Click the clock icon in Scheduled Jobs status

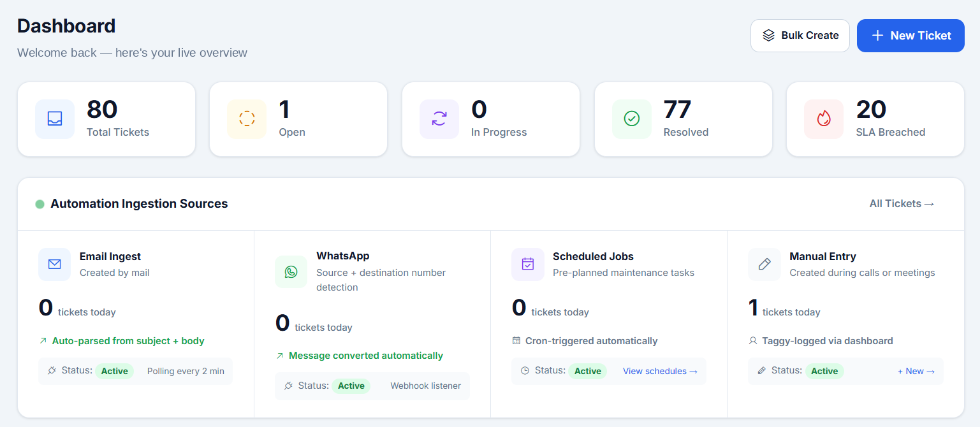[525, 370]
